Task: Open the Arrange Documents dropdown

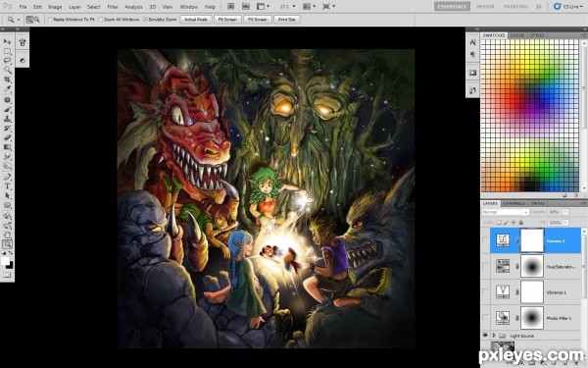Action: (309, 7)
